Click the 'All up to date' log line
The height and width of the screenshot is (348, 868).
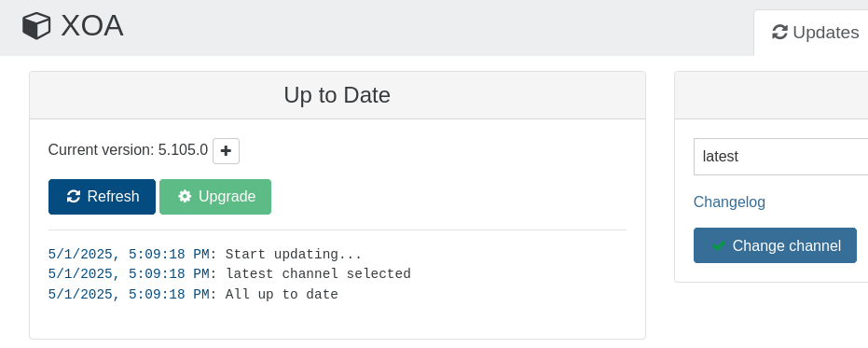tap(282, 294)
